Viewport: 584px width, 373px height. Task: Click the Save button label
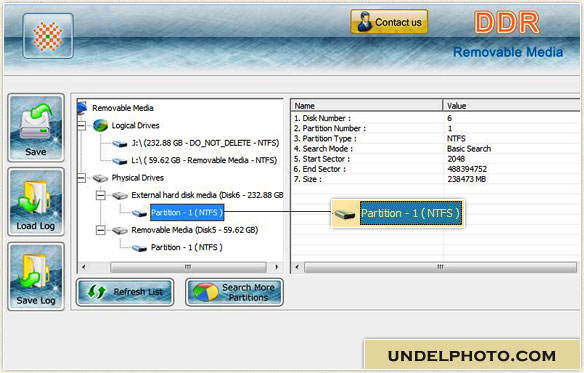point(36,152)
